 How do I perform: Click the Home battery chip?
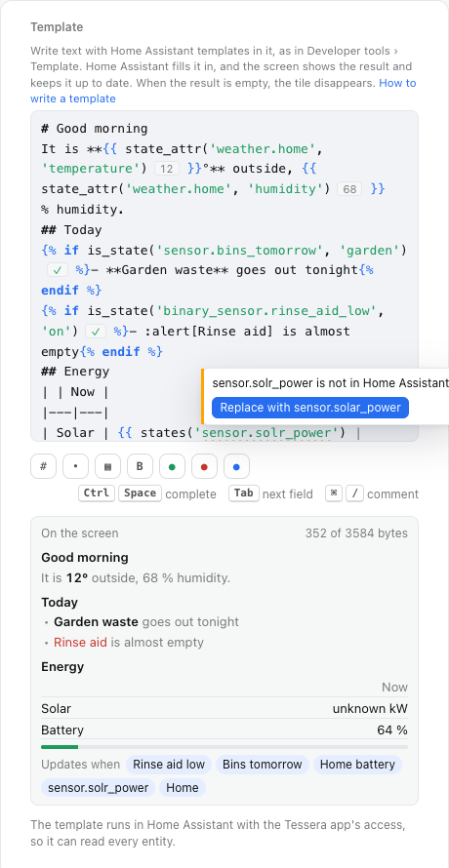click(357, 765)
